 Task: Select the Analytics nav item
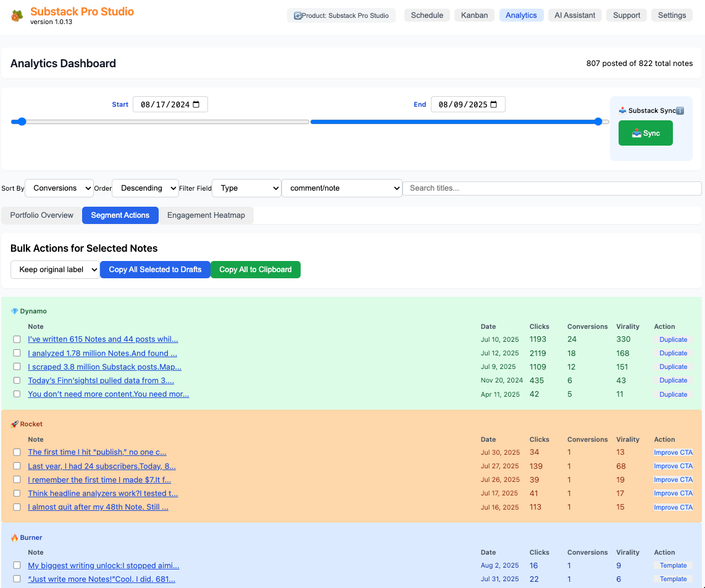coord(521,15)
